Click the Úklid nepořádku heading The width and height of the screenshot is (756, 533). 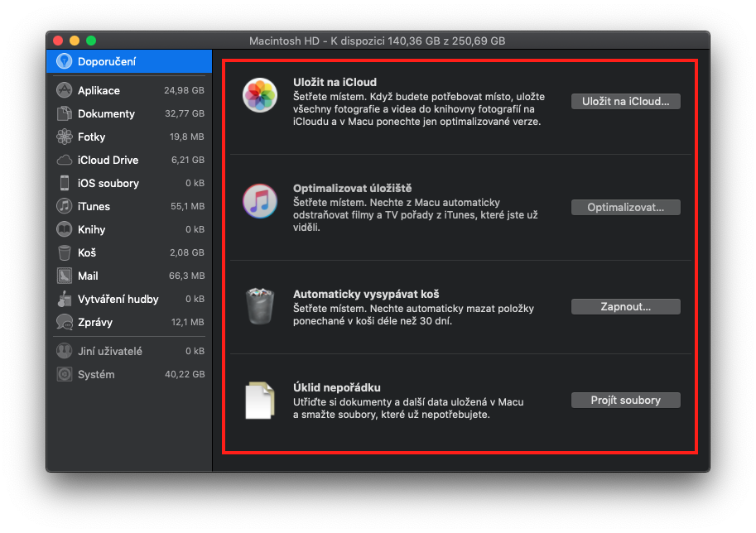click(x=336, y=387)
